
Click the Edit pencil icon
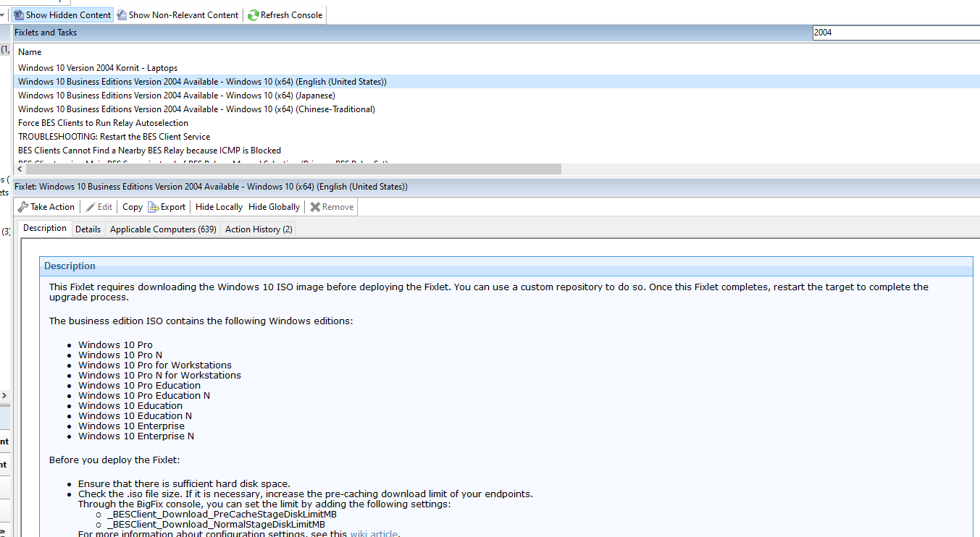point(91,207)
